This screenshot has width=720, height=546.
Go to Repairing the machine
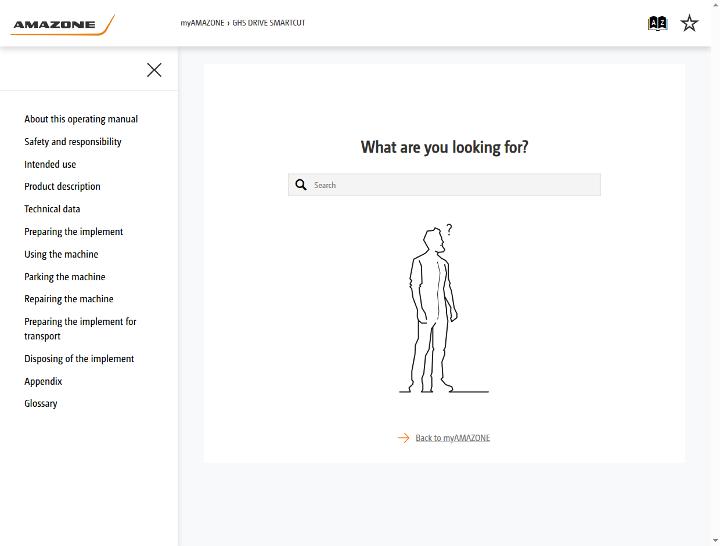pos(69,299)
